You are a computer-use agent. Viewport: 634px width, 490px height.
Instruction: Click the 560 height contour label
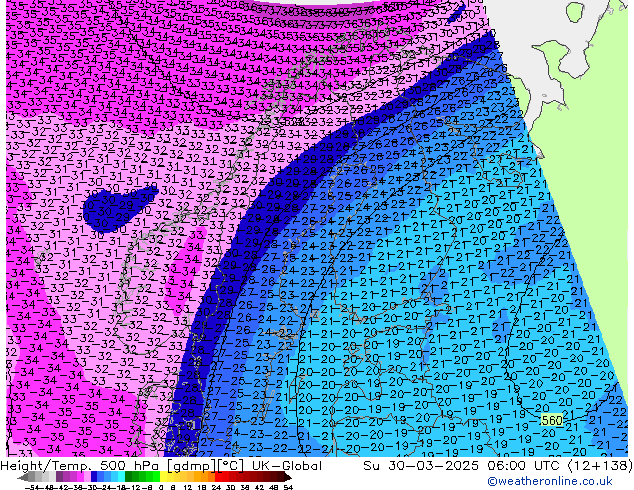tap(552, 420)
